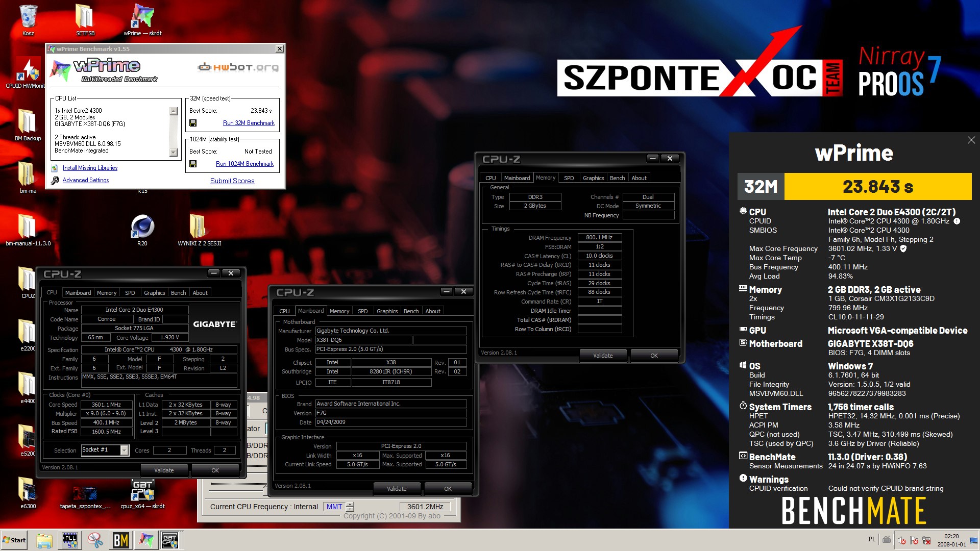Close the BenchMate wPrime result panel

click(x=971, y=140)
